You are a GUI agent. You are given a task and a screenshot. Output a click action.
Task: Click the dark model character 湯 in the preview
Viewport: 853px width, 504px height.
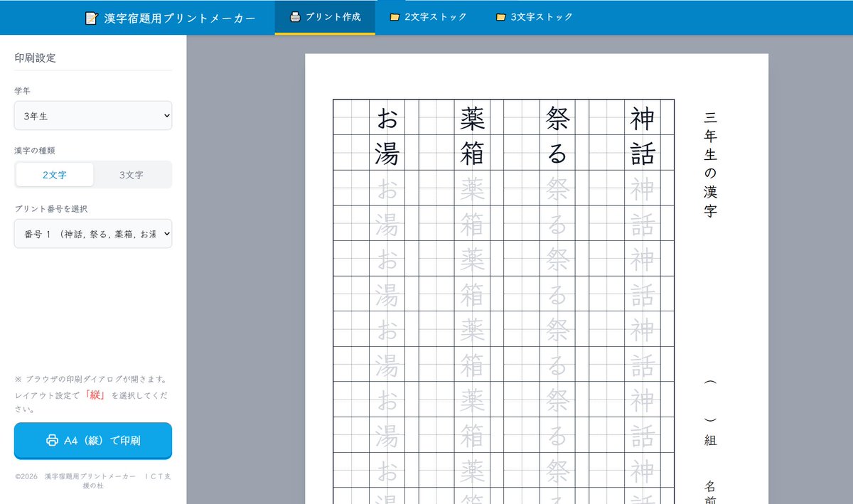pyautogui.click(x=387, y=154)
